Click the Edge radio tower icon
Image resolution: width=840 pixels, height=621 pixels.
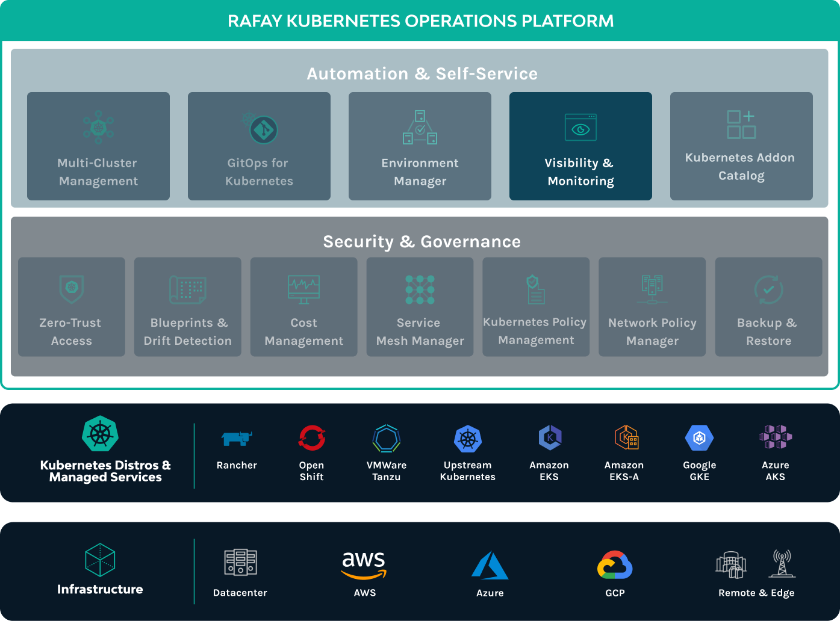(782, 563)
